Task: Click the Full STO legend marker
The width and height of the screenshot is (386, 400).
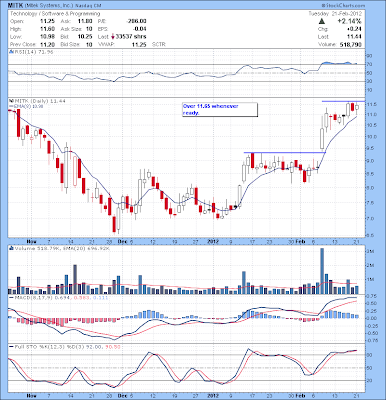Action: (x=11, y=347)
